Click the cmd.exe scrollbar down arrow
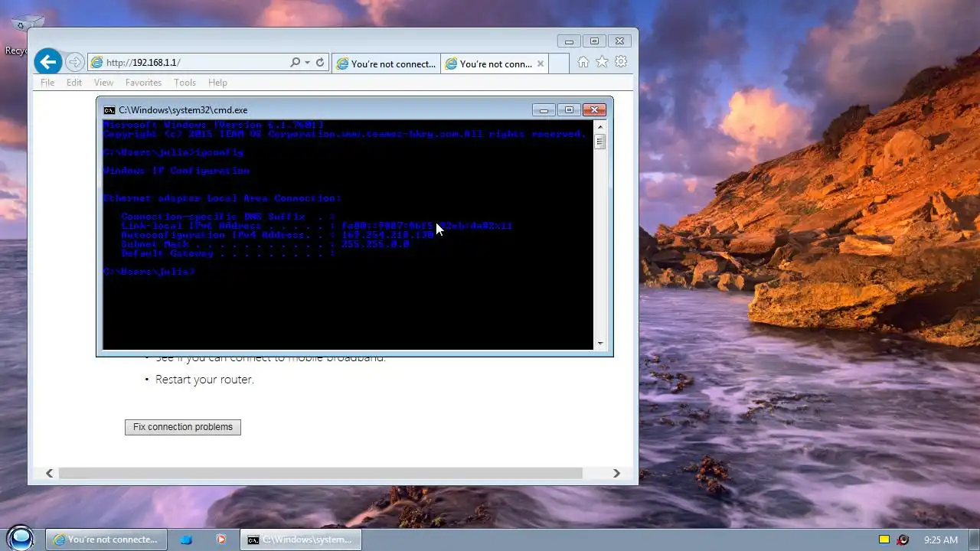Screen dimensions: 980x551 600,344
